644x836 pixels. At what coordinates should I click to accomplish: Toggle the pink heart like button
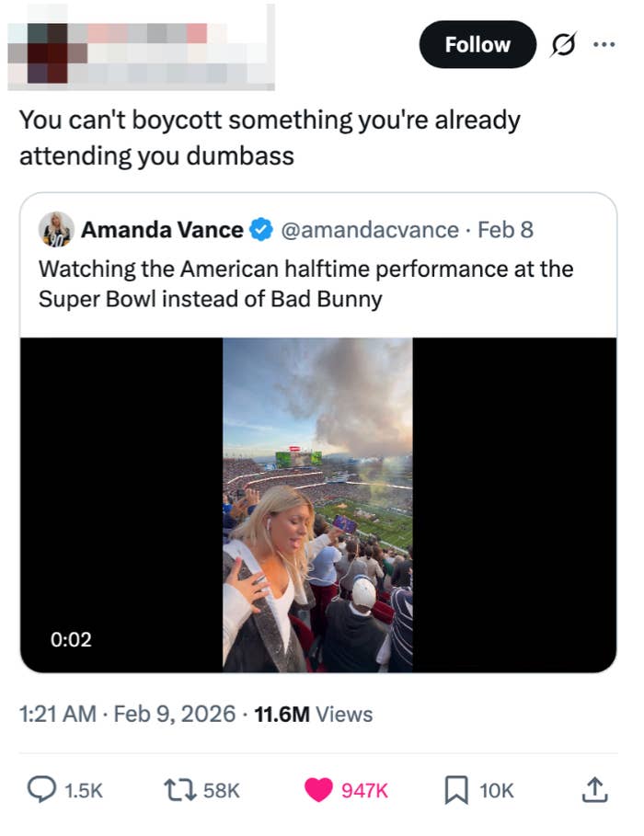[318, 790]
